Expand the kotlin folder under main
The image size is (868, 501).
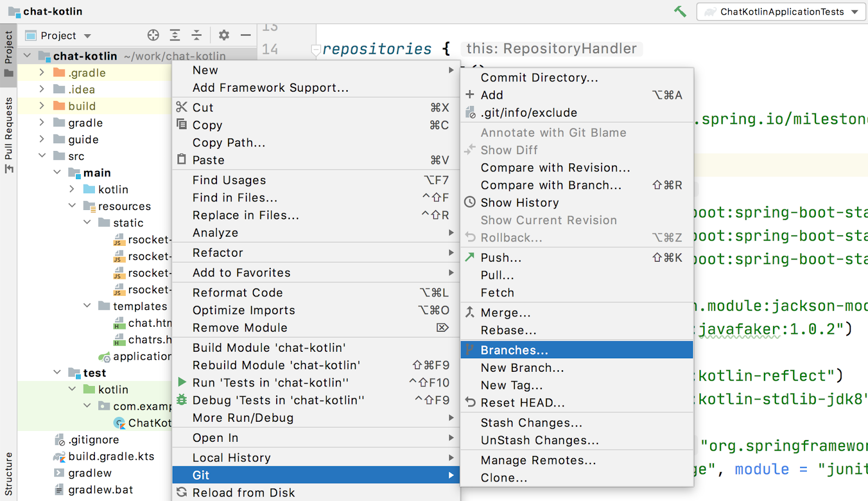72,189
